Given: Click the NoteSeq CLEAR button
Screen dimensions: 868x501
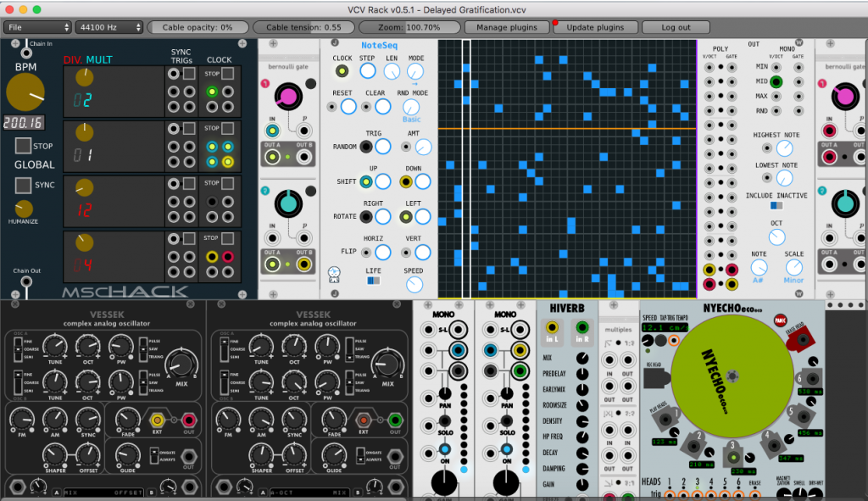Looking at the screenshot, I should coord(382,106).
